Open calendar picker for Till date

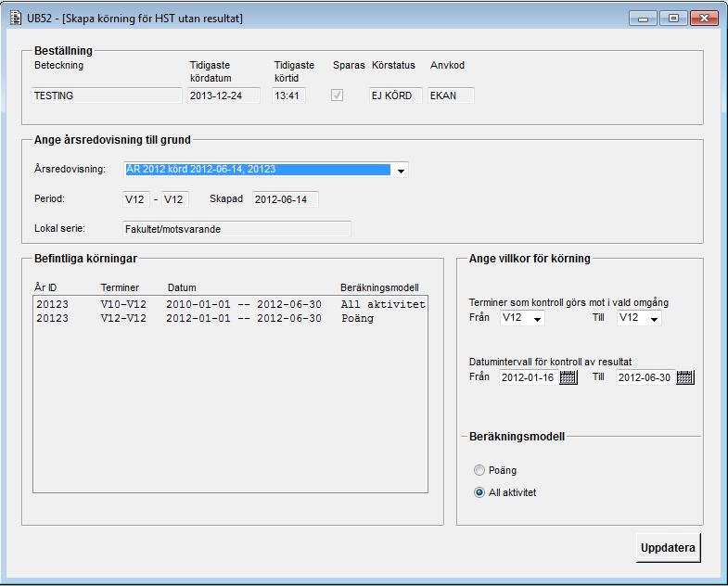685,377
